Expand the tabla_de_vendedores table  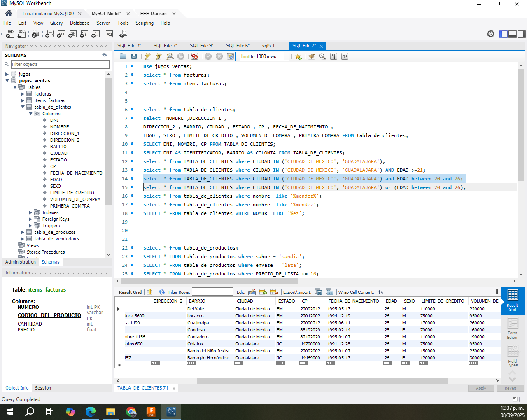pyautogui.click(x=23, y=239)
